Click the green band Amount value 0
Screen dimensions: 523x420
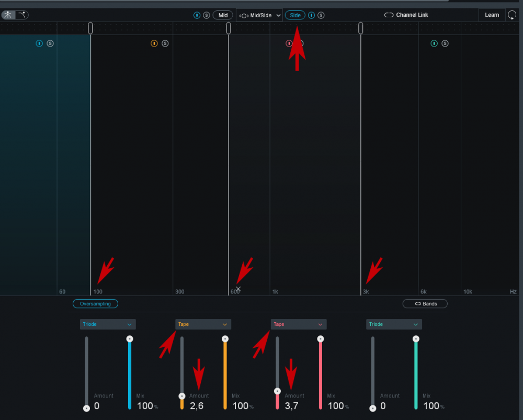[x=383, y=406]
